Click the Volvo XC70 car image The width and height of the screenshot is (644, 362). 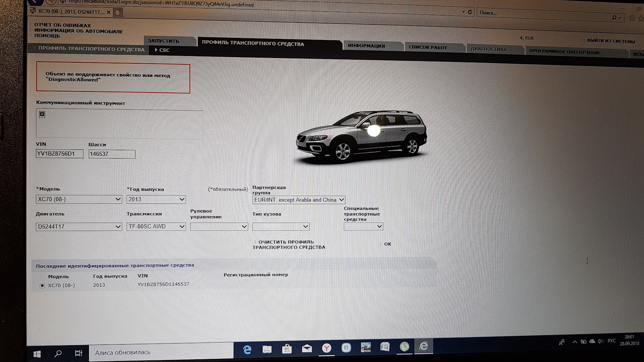click(361, 138)
